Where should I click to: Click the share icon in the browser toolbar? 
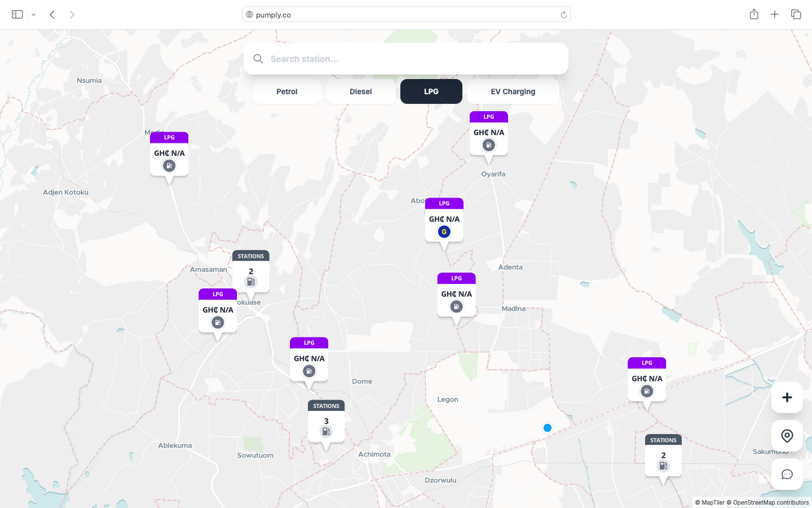754,14
